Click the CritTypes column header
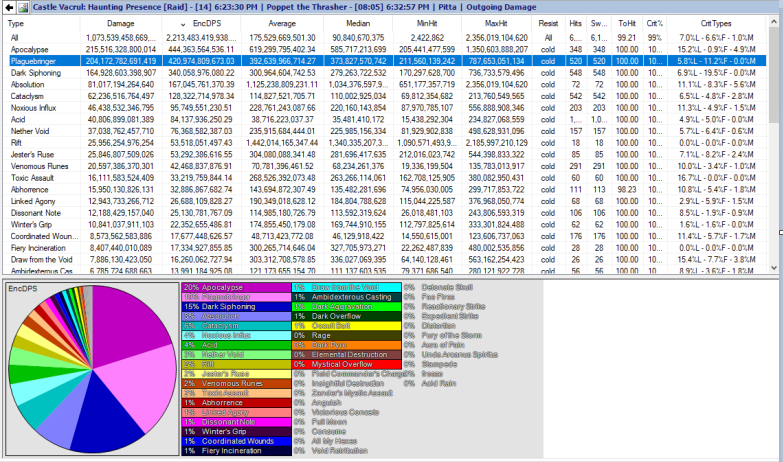783x462 pixels. click(x=716, y=23)
